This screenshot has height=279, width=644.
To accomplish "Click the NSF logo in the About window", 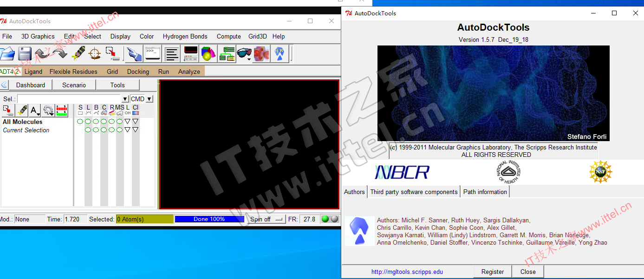I will [601, 172].
